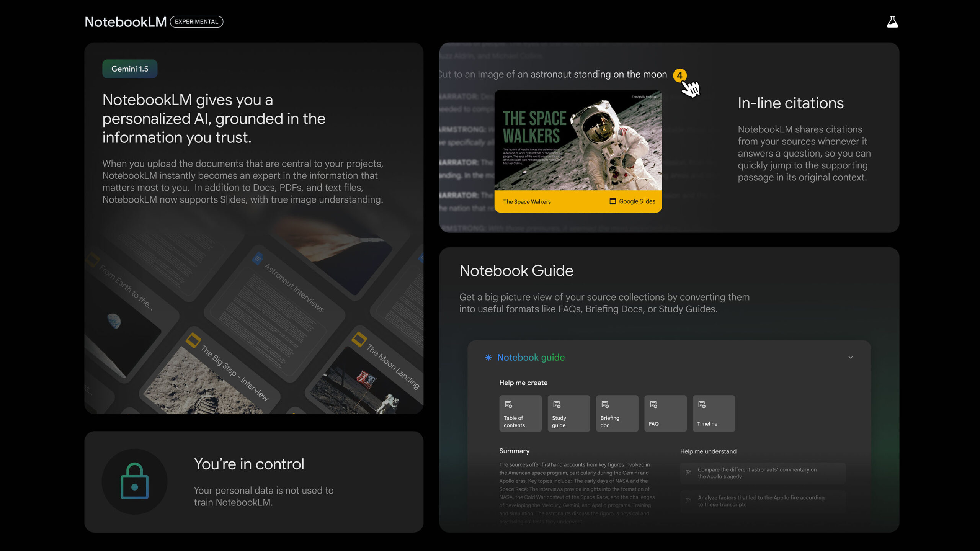The image size is (980, 551).
Task: Collapse the Notebook guide panel chevron
Action: pyautogui.click(x=850, y=357)
